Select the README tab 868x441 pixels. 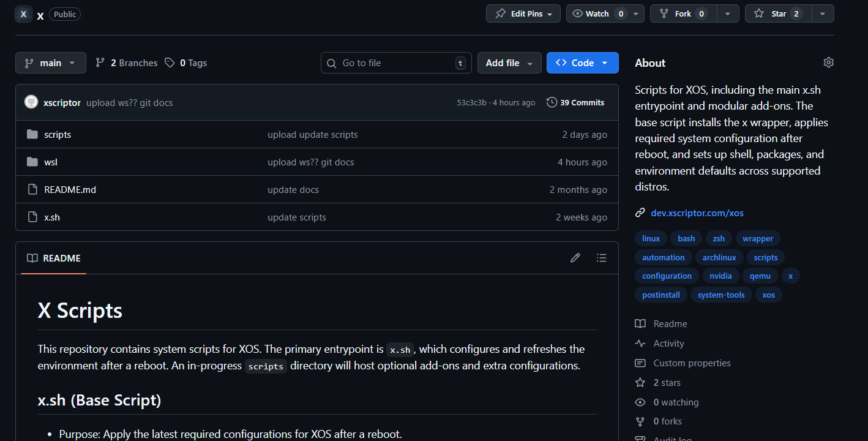54,258
